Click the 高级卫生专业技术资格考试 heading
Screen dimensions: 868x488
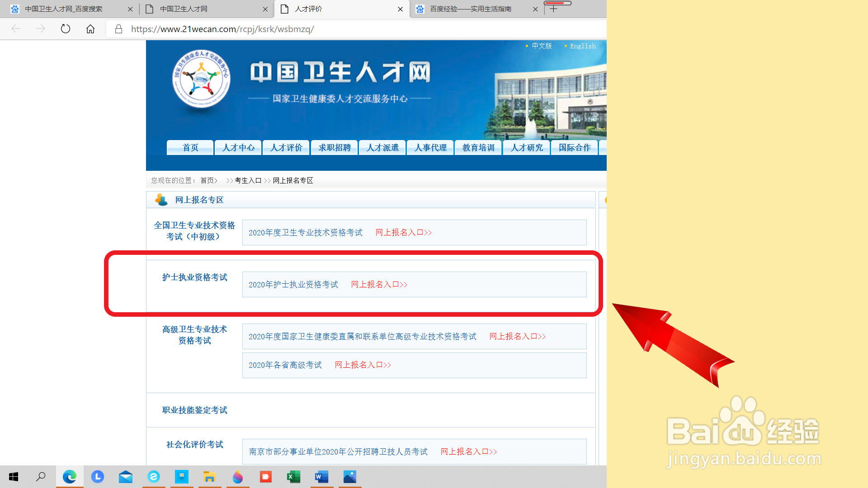pos(195,335)
